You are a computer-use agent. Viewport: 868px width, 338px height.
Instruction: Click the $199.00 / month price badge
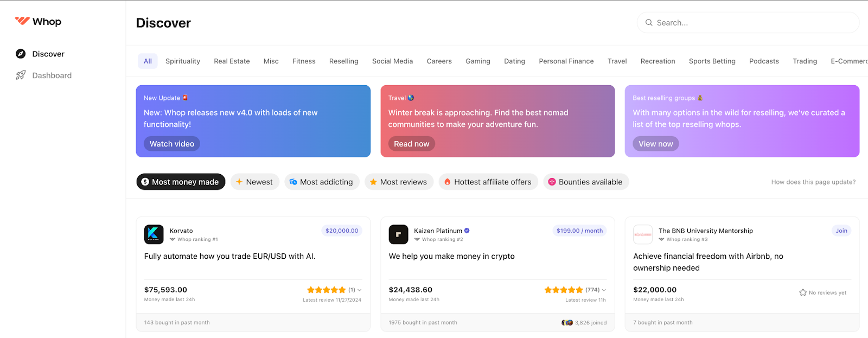pyautogui.click(x=579, y=231)
